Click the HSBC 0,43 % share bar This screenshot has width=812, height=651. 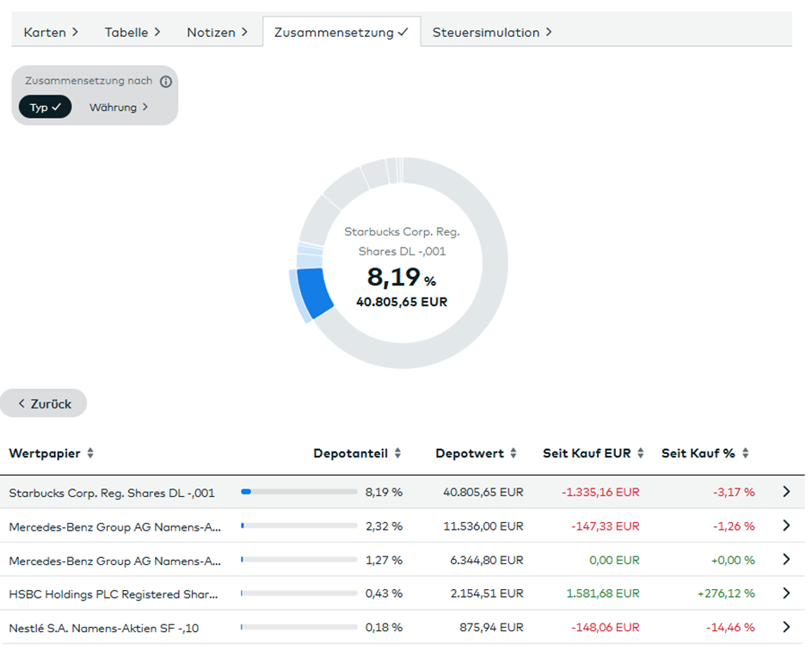298,593
